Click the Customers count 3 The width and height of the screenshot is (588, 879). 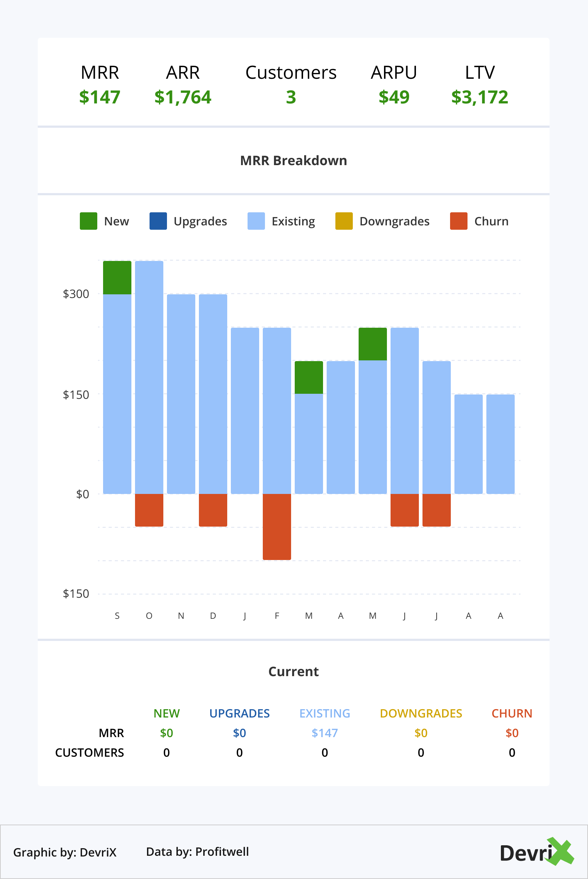point(291,97)
